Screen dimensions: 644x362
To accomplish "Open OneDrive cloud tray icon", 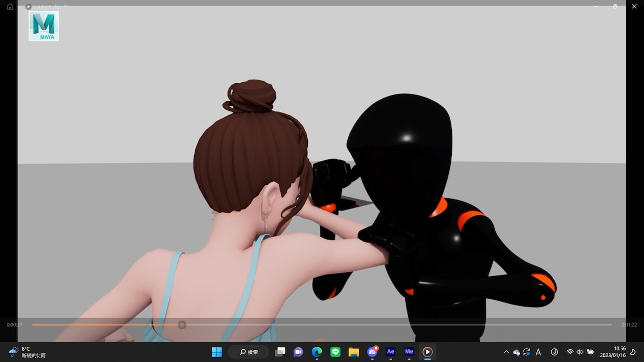I will [516, 352].
